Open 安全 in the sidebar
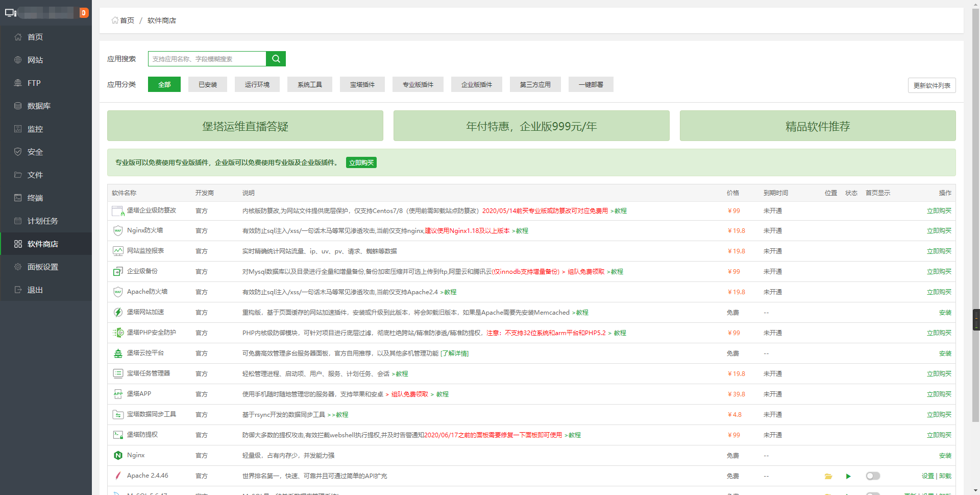Screen dimensions: 980x495 coord(46,152)
